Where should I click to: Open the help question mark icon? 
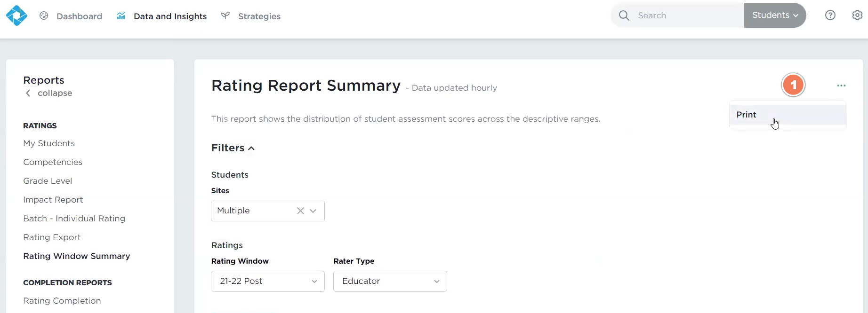830,16
